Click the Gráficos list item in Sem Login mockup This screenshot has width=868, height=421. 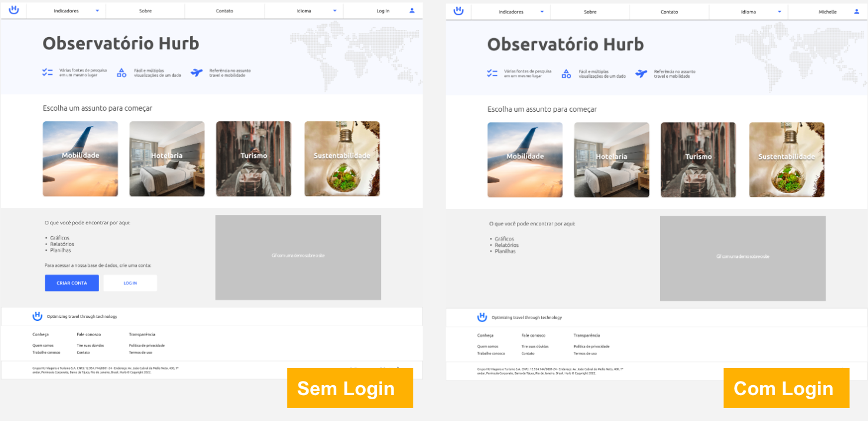coord(59,238)
